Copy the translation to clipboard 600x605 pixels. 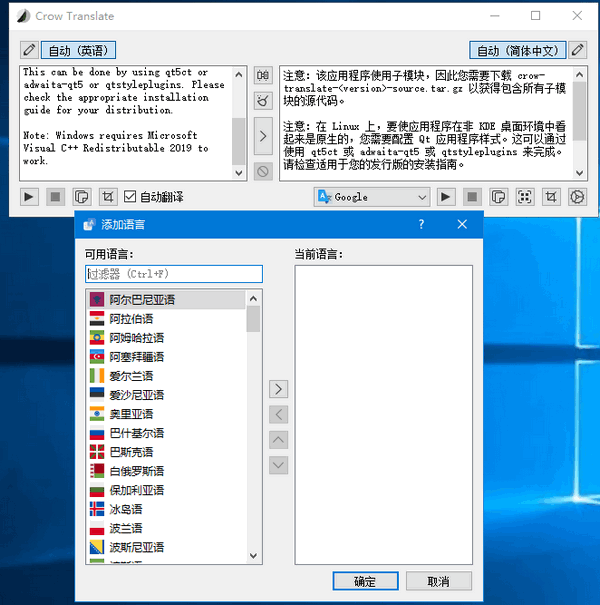point(499,197)
